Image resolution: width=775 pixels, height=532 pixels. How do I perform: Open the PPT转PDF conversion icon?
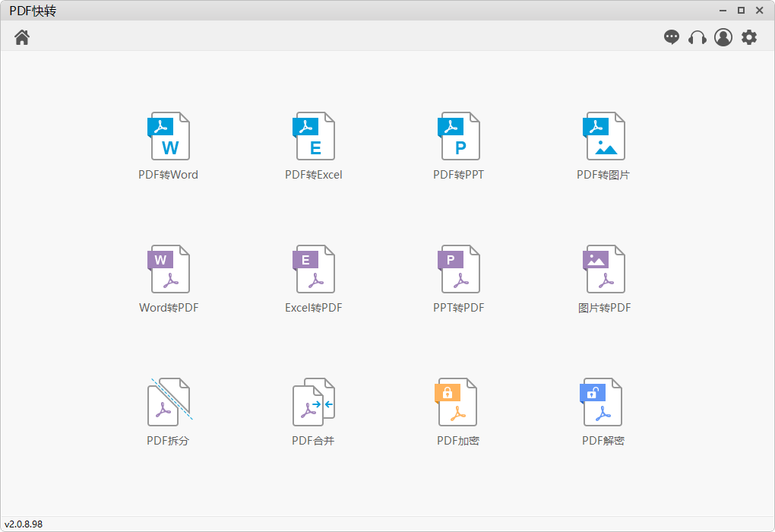point(459,269)
